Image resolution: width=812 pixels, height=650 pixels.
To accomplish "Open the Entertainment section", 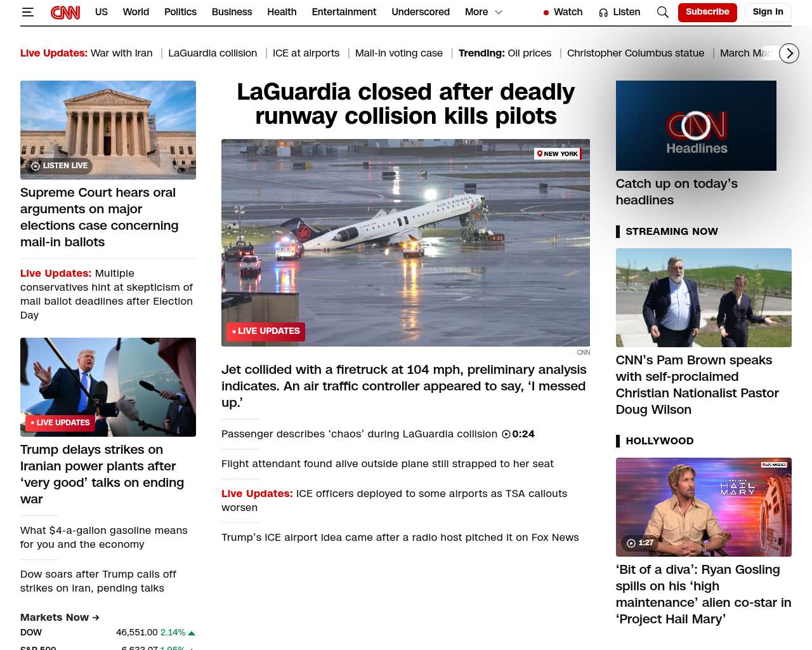I will click(344, 12).
